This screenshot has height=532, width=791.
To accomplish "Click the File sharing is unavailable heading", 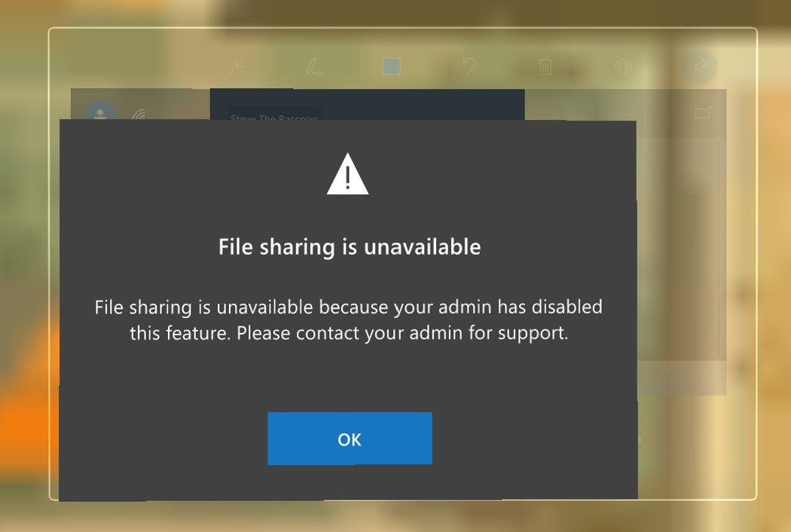I will 350,247.
